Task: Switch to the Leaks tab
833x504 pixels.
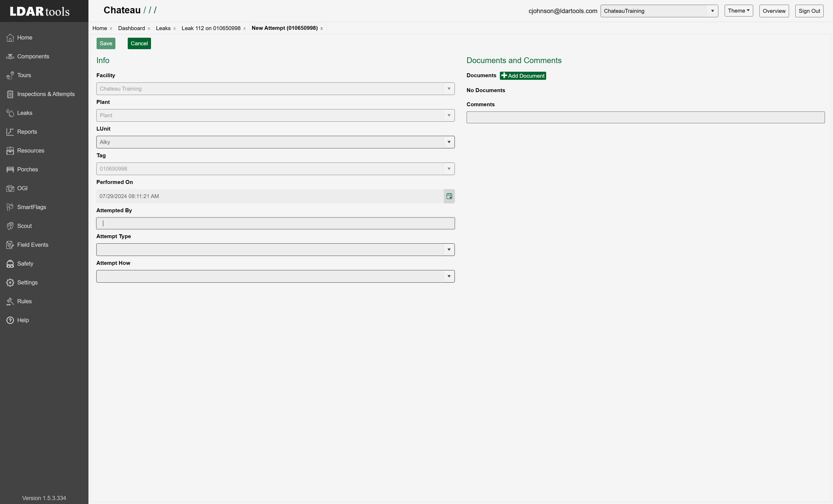Action: point(163,29)
